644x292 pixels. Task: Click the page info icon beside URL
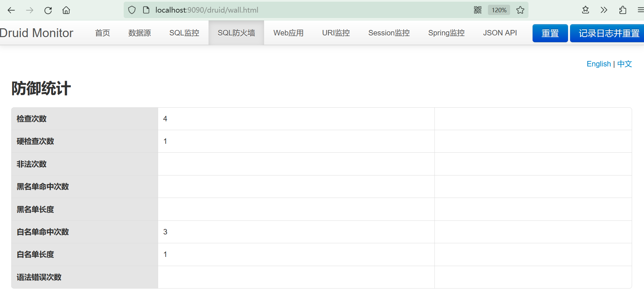pos(146,10)
